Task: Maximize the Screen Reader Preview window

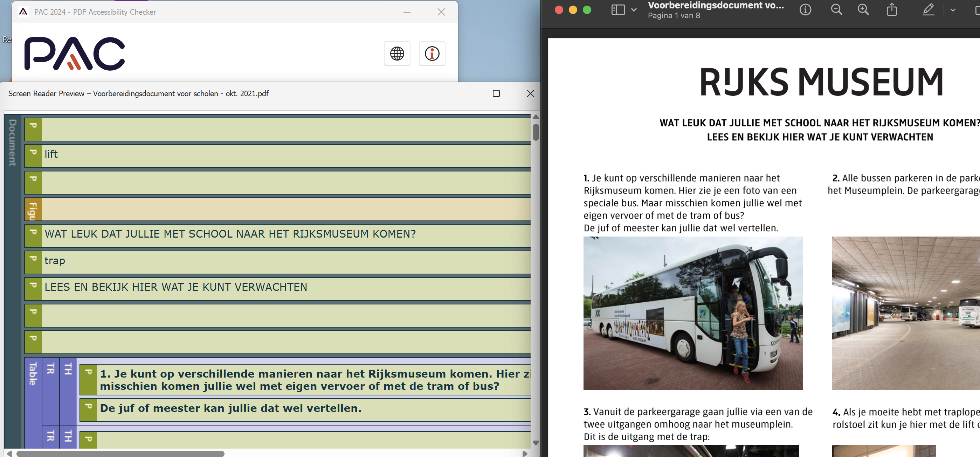Action: coord(496,93)
